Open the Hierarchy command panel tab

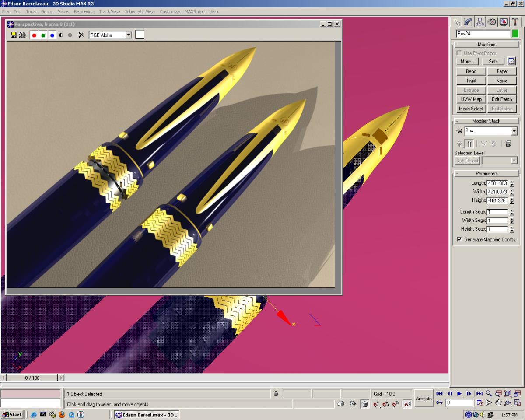coord(480,22)
